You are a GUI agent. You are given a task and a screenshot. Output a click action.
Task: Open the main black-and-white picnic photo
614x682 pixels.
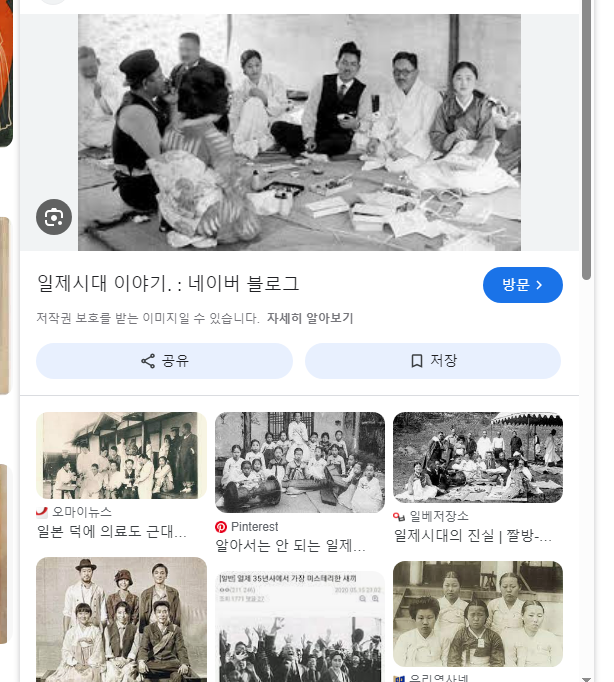[x=299, y=132]
